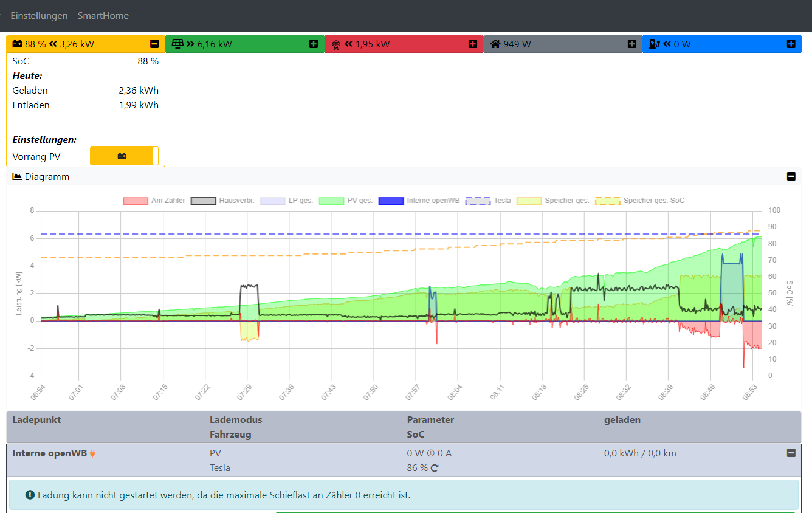This screenshot has height=513, width=812.
Task: Open the Einstellungen menu
Action: [x=39, y=16]
